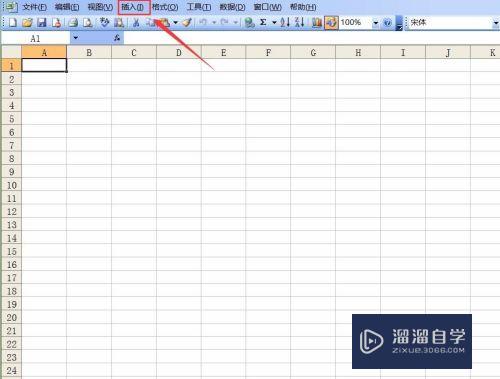Open Print Preview from the toolbar
The image size is (500, 379).
coord(87,23)
